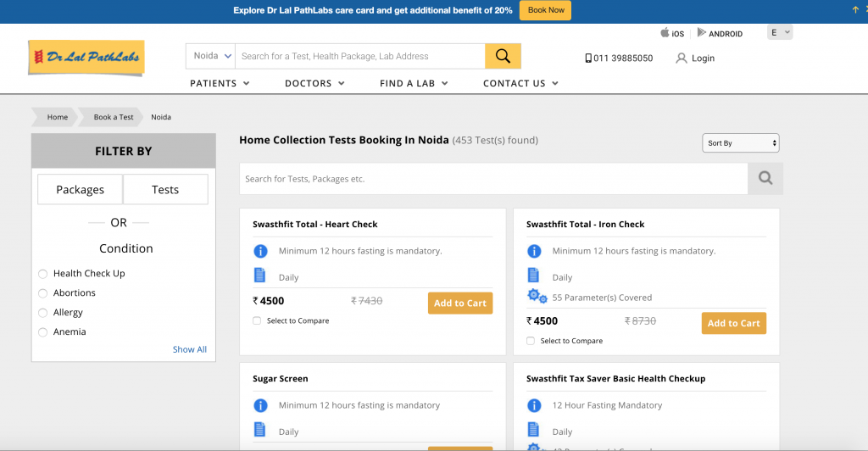
Task: Switch to the Packages filter tab
Action: point(81,189)
